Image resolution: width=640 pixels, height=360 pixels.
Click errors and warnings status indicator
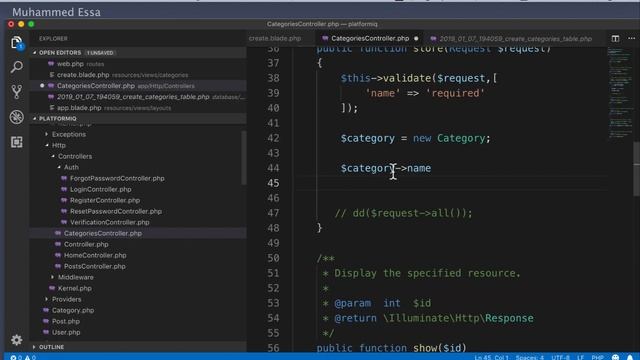pos(23,357)
